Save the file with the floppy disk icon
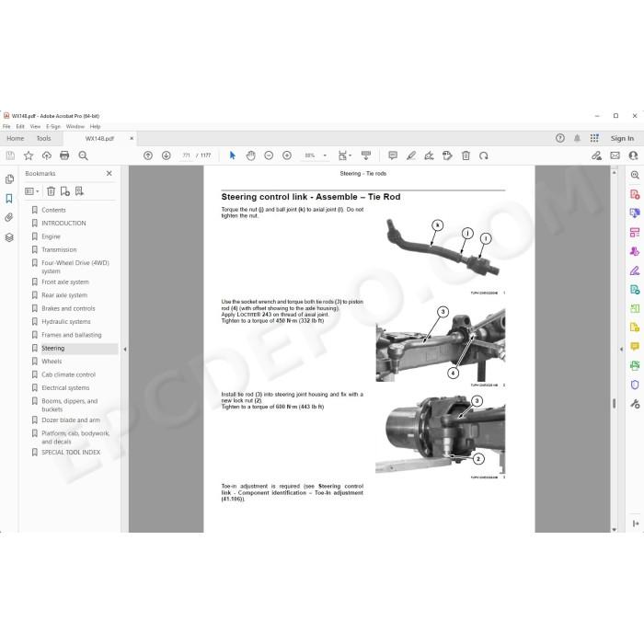Screen dimensions: 644x644 (10, 155)
